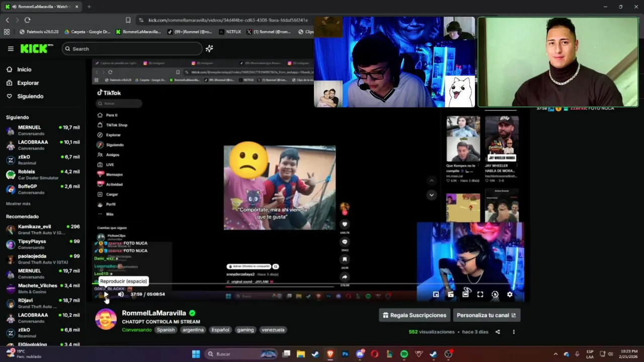
Task: Open RommelLaMaravilla channel avatar
Action: click(x=106, y=319)
